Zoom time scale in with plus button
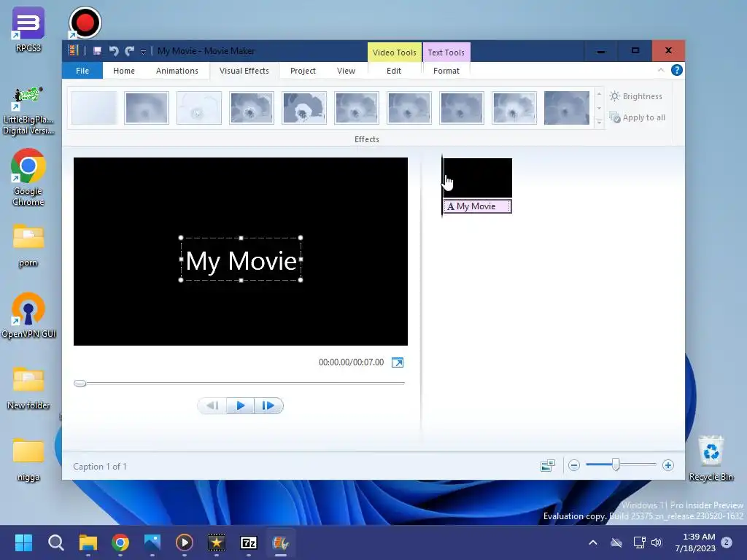Image resolution: width=747 pixels, height=560 pixels. (668, 465)
